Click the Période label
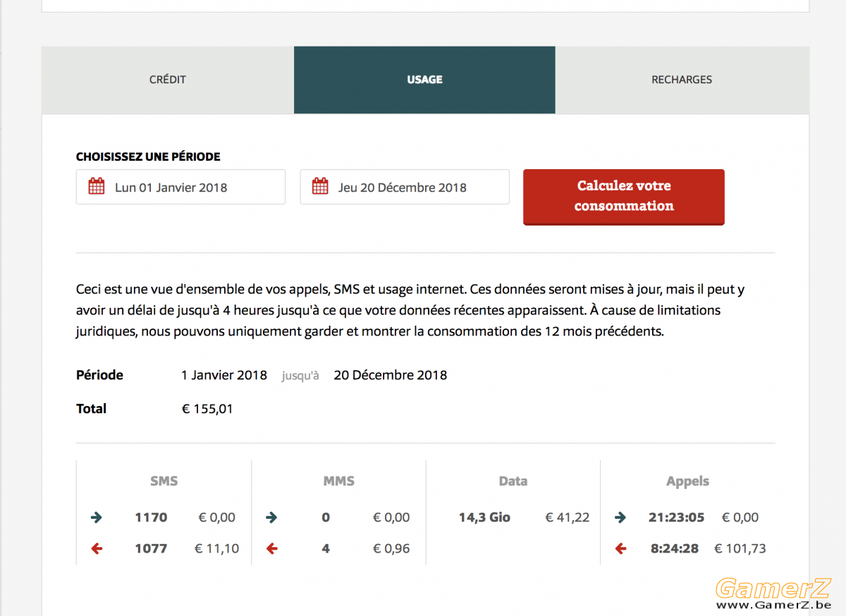Screen dimensions: 846x616 (99, 375)
